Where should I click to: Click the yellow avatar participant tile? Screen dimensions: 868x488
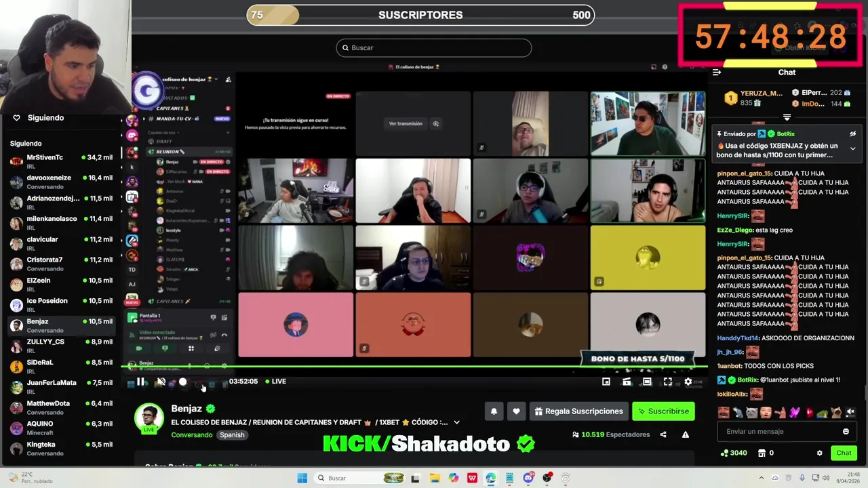648,258
